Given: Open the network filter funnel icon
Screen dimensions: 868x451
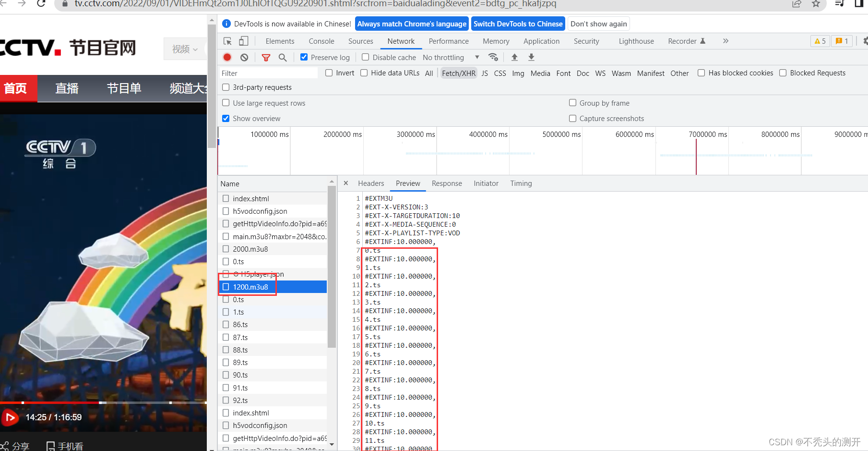Looking at the screenshot, I should tap(266, 57).
